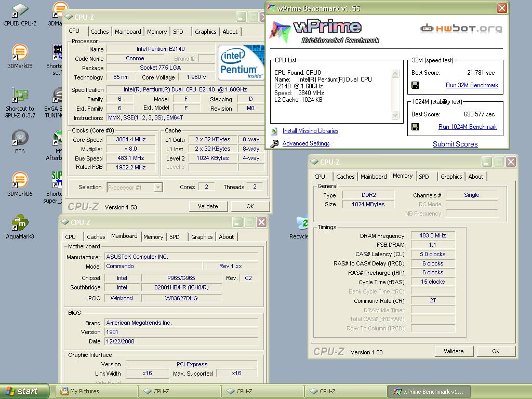Switch to wPrime Benchmark taskbar button
Image resolution: width=532 pixels, height=399 pixels.
(429, 392)
